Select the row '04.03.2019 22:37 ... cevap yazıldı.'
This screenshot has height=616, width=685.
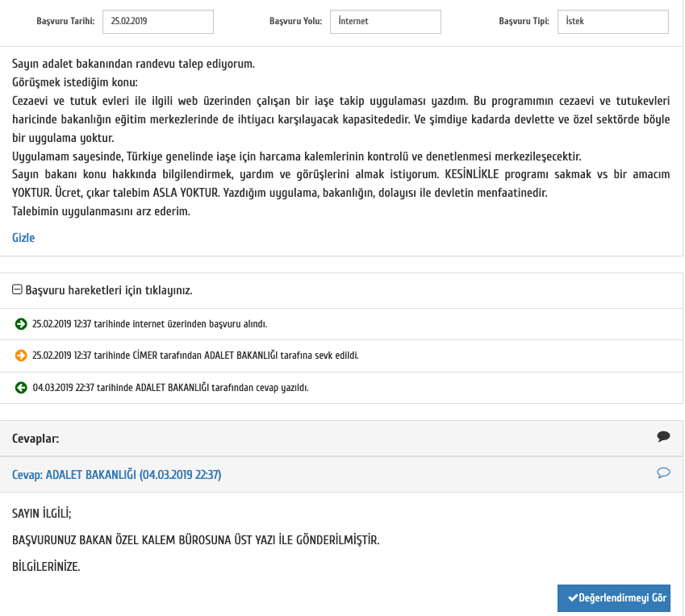tap(341, 388)
